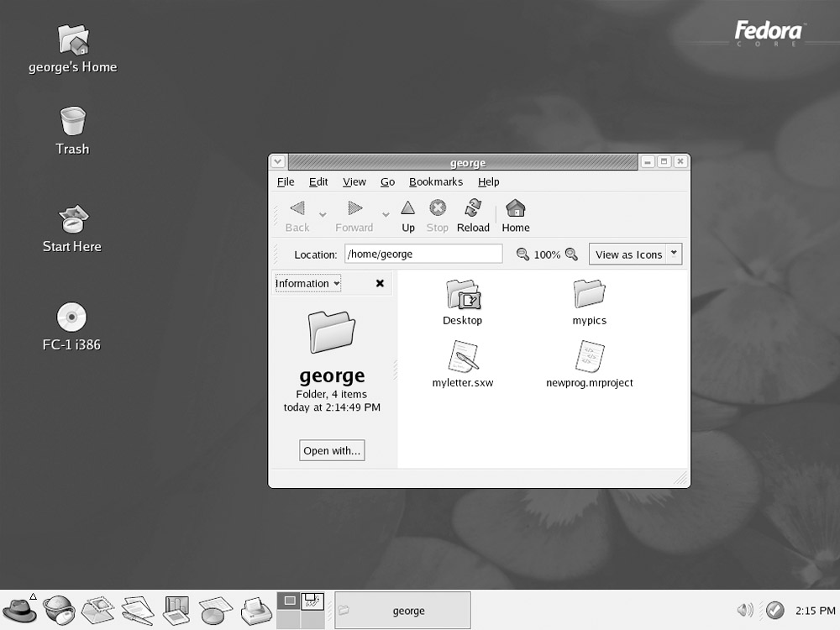840x630 pixels.
Task: Click the volume speaker icon in panel
Action: point(744,611)
